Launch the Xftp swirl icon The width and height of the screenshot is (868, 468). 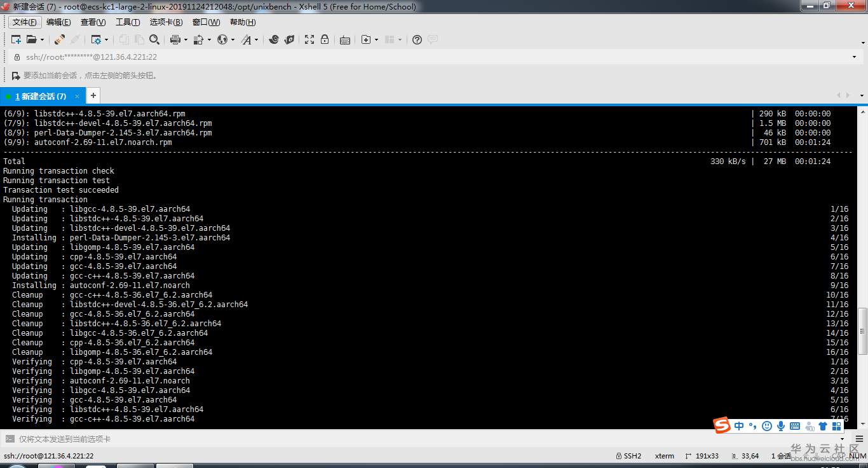274,39
